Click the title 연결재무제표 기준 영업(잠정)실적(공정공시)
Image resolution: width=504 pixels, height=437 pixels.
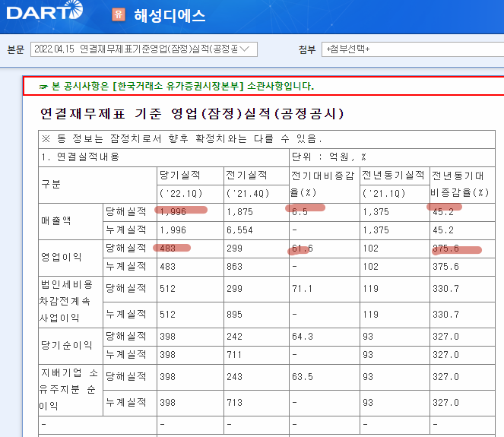(192, 114)
